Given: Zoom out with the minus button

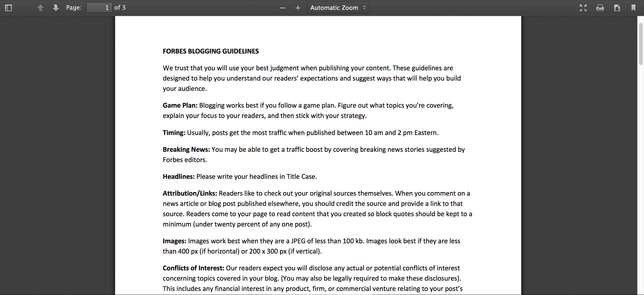Looking at the screenshot, I should pyautogui.click(x=282, y=8).
